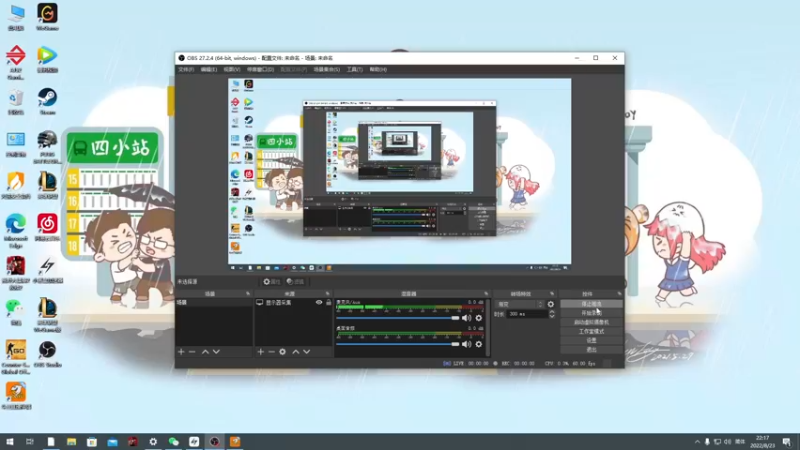Select the display capture source row
Viewport: 800px width, 450px height.
[x=293, y=303]
